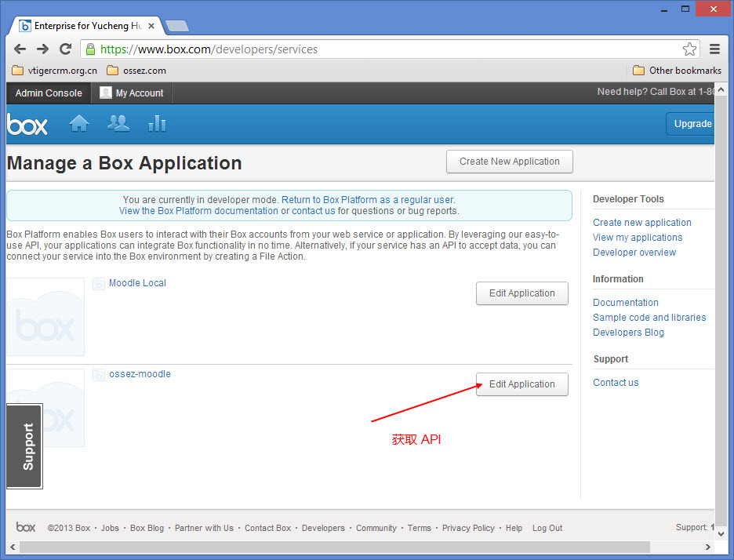The height and width of the screenshot is (560, 734).
Task: Select the Enterprise for Yucheng browser tab
Action: click(85, 26)
